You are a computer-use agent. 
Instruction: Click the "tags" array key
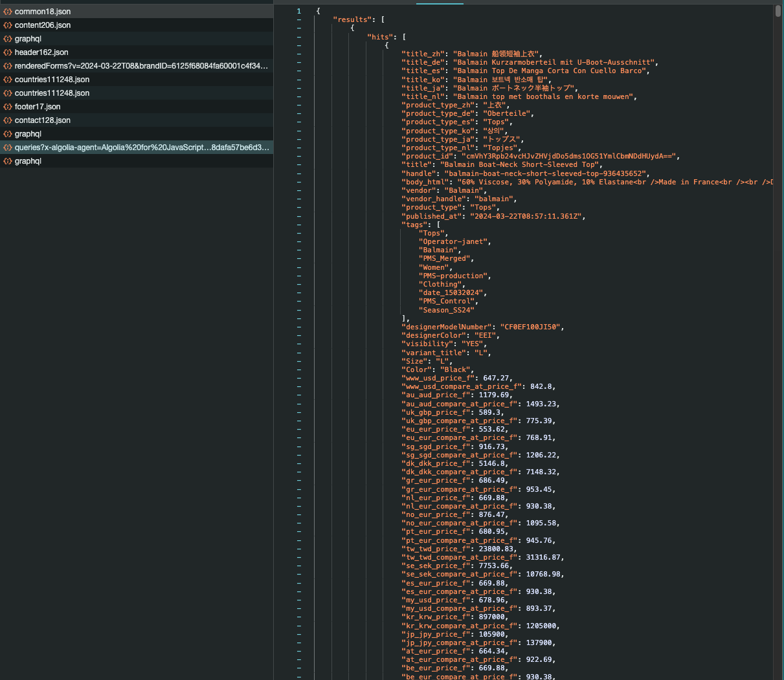[414, 225]
